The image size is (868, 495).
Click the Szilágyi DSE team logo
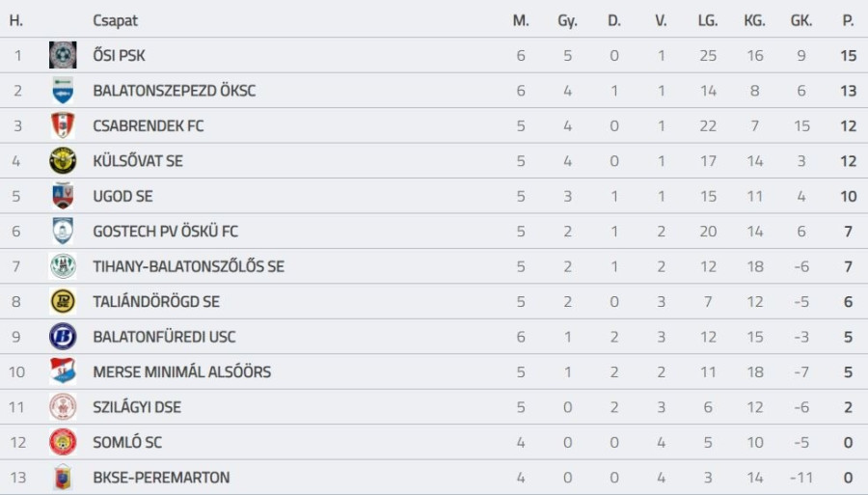click(63, 407)
